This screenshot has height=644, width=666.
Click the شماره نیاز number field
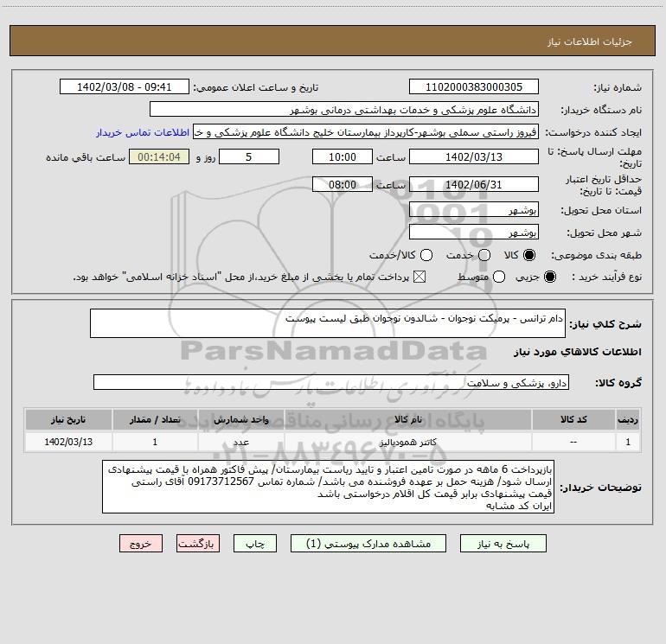[x=474, y=87]
